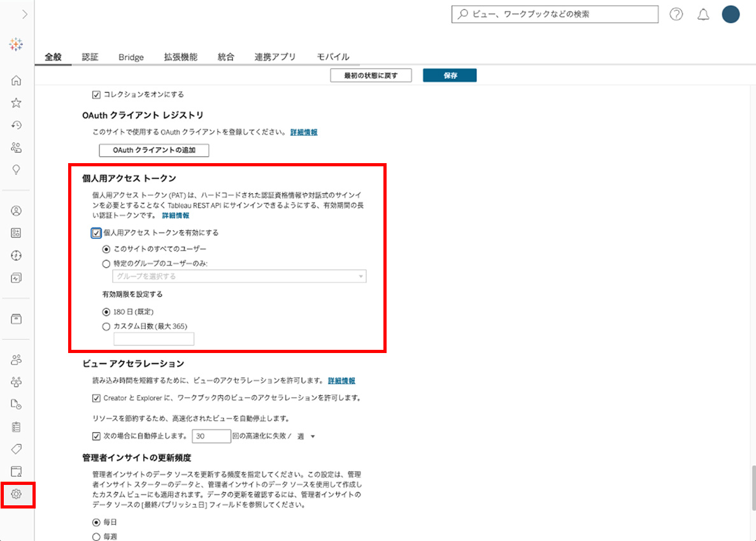Switch to the Bridge tab
756x541 pixels.
tap(131, 57)
